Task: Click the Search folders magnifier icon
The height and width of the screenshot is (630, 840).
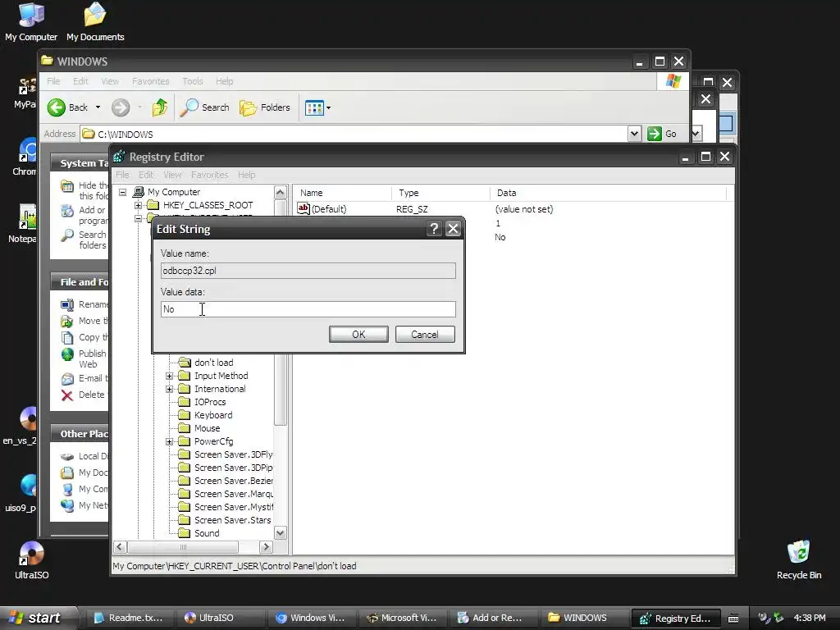Action: coord(67,235)
